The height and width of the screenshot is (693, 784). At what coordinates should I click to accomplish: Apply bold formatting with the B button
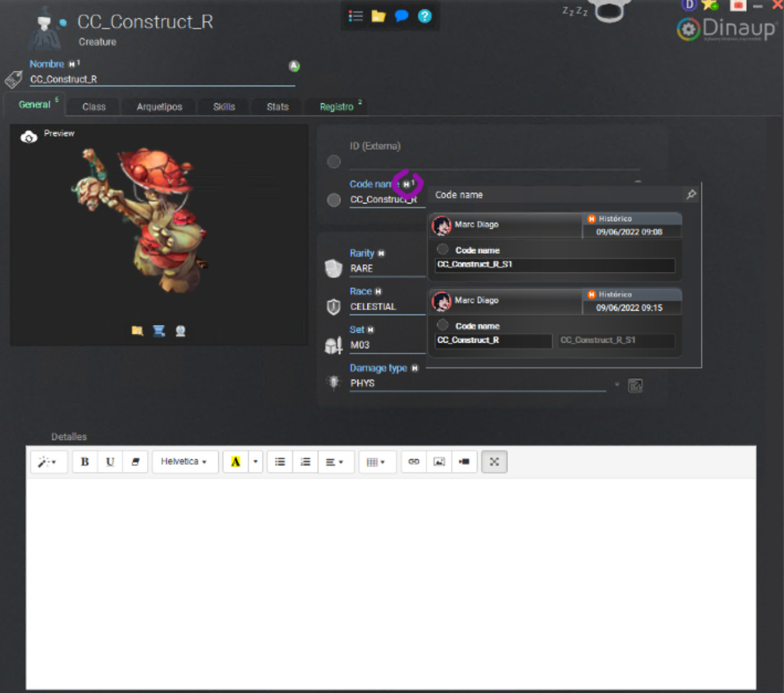[x=85, y=462]
